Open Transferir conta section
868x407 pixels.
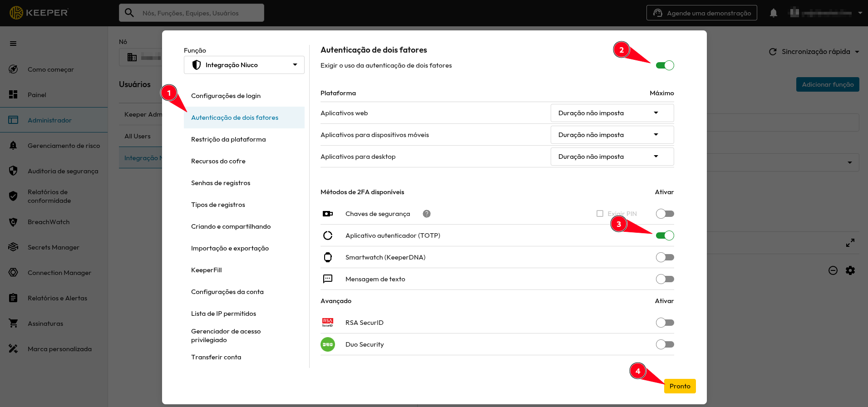click(x=244, y=357)
